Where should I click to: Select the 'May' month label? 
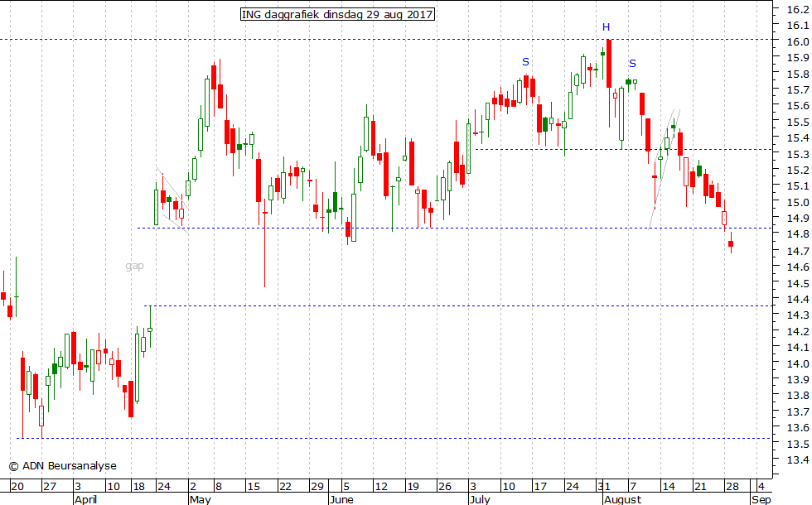201,499
